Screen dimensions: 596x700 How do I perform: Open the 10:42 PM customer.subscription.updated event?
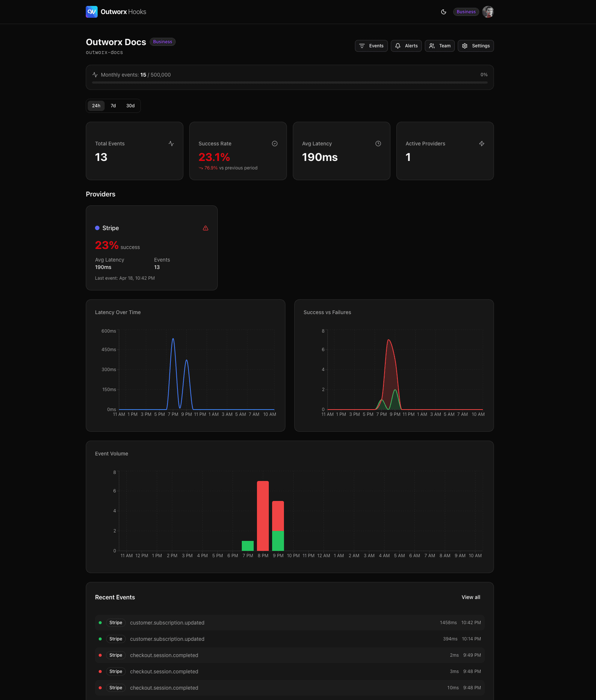click(290, 623)
